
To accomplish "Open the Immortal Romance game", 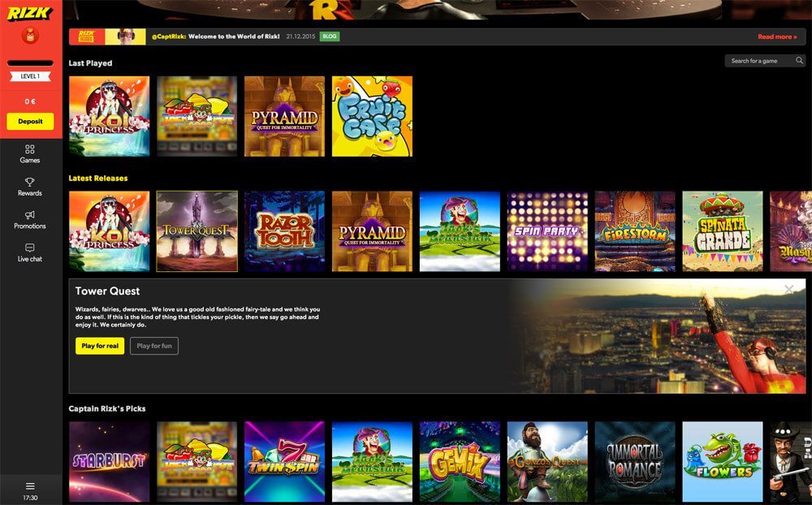I will point(635,461).
